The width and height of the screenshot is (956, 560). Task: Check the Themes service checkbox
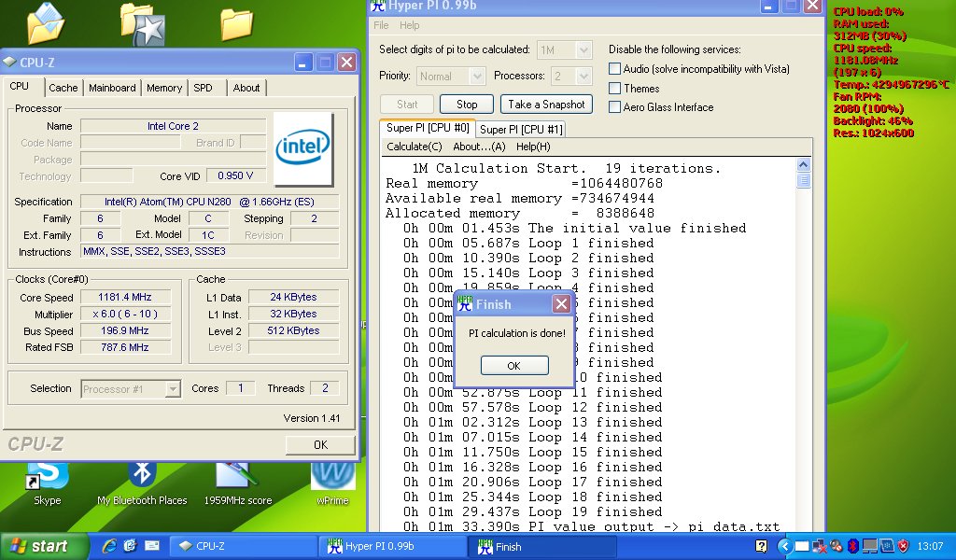click(x=614, y=89)
